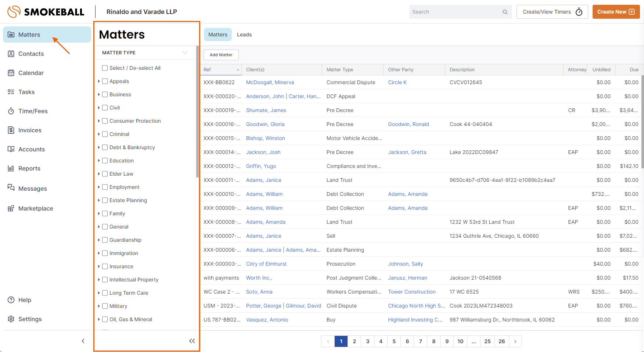Check the Immigration matter type

click(x=105, y=253)
